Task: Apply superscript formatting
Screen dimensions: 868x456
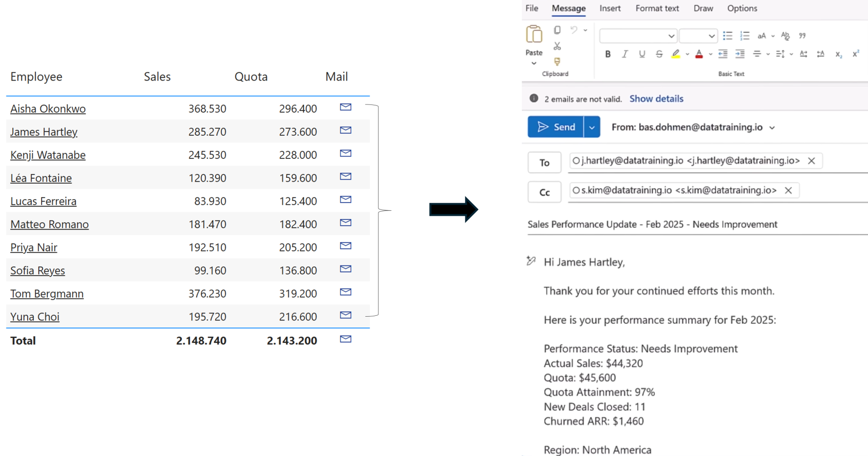Action: pyautogui.click(x=855, y=54)
